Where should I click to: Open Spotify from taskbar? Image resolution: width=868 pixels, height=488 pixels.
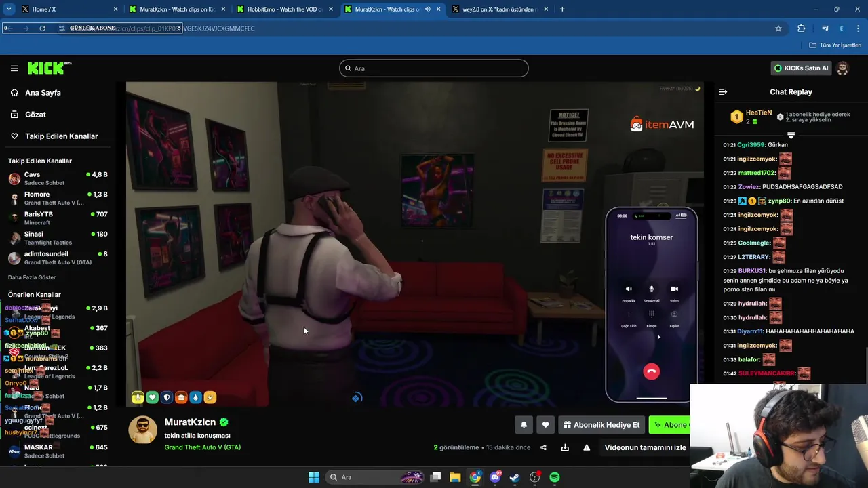[x=555, y=477]
